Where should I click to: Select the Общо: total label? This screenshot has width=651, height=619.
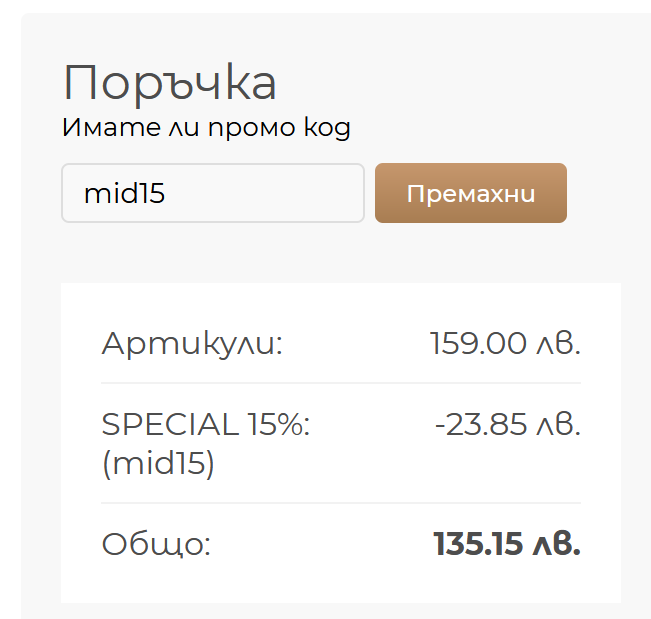point(156,545)
